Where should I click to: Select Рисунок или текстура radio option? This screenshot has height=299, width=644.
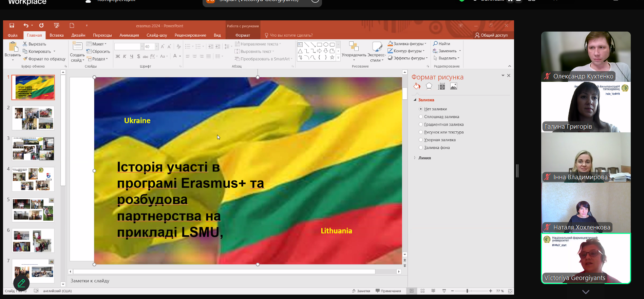point(421,132)
